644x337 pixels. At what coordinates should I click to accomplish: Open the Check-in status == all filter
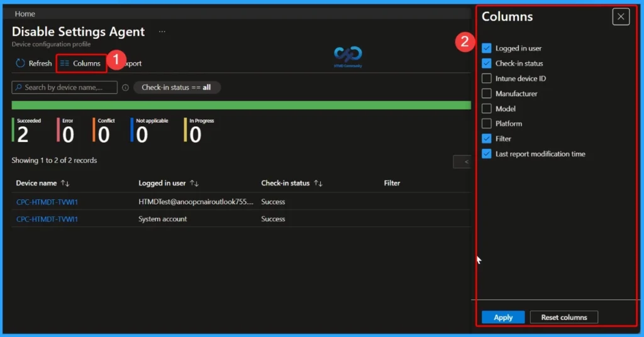coord(177,87)
